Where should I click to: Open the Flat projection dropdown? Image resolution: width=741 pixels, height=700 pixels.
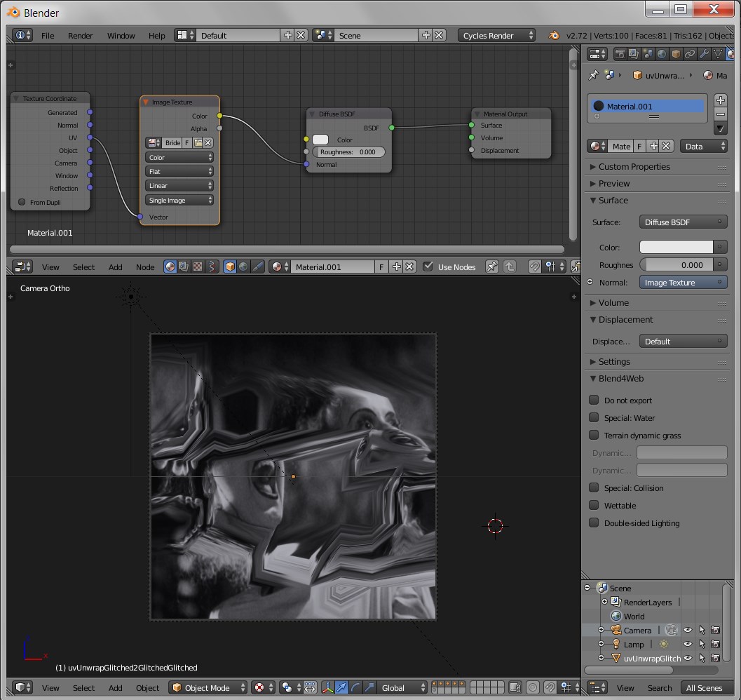point(179,171)
